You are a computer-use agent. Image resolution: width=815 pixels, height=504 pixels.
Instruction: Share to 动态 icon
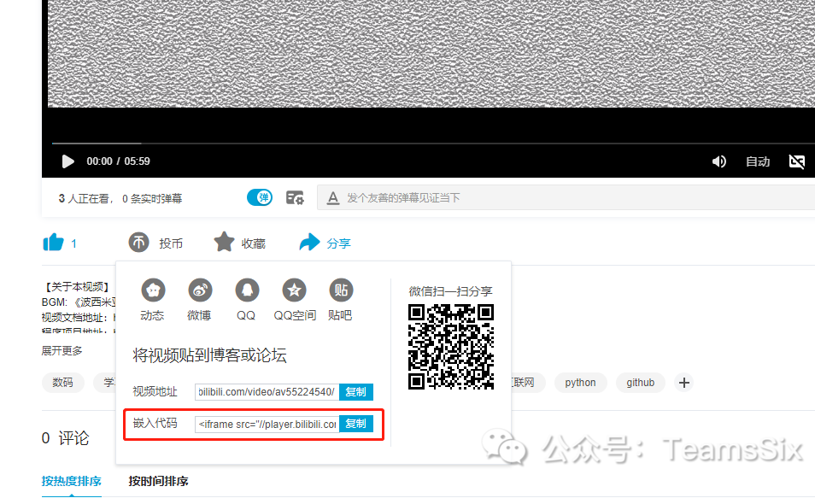click(x=153, y=290)
